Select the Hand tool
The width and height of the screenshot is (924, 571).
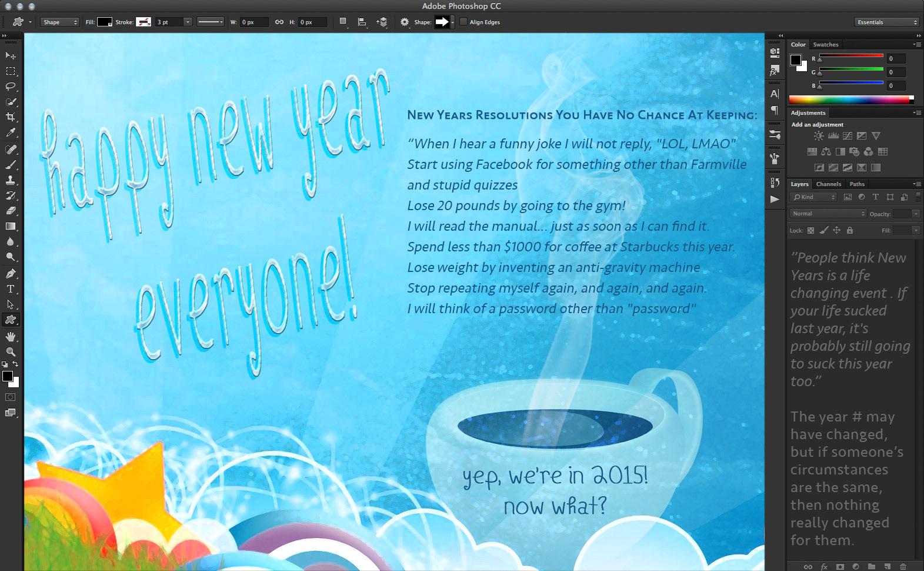tap(11, 337)
